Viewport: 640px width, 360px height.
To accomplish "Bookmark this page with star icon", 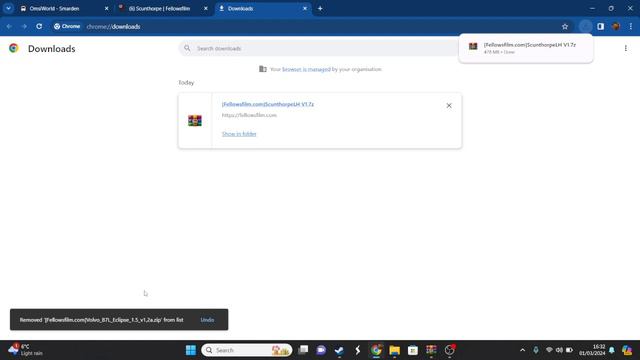I will tap(565, 27).
